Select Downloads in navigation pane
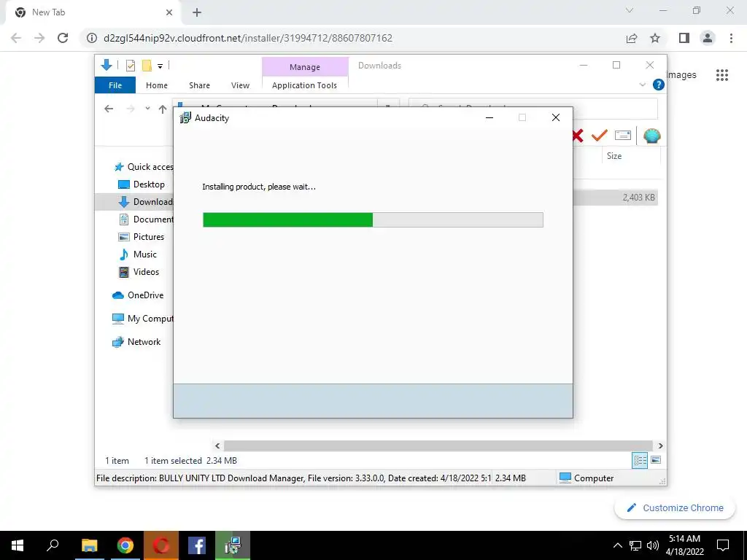The image size is (747, 560). coord(145,202)
